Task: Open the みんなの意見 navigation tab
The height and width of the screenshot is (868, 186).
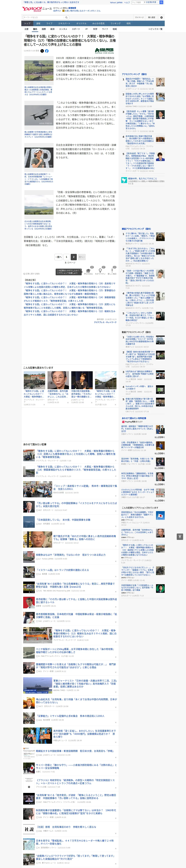Action: (99, 23)
